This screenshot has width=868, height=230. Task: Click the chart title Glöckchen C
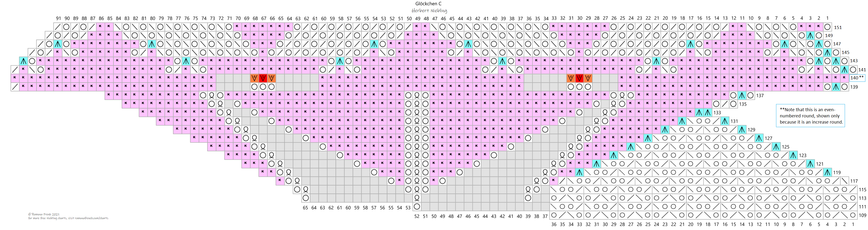click(x=428, y=4)
